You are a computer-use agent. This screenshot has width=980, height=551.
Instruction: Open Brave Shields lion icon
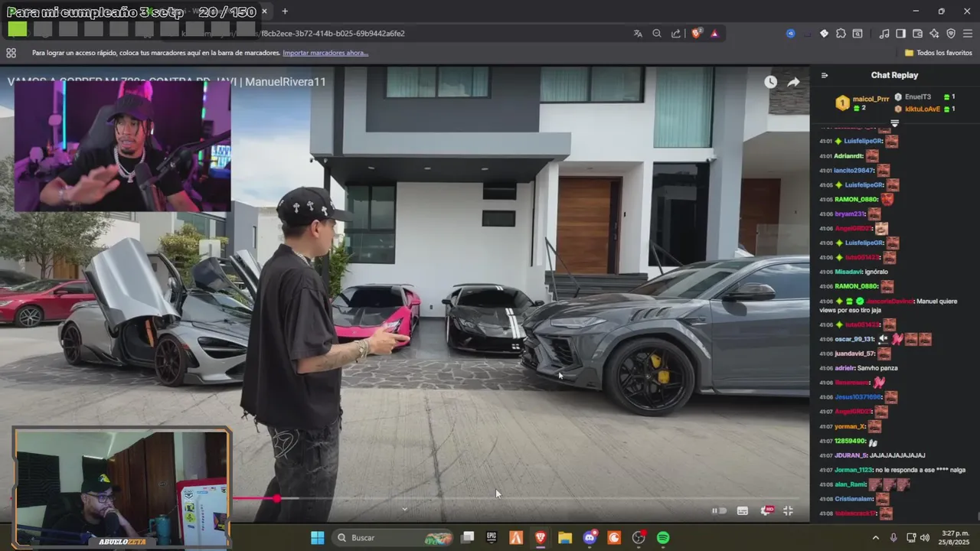pos(697,33)
